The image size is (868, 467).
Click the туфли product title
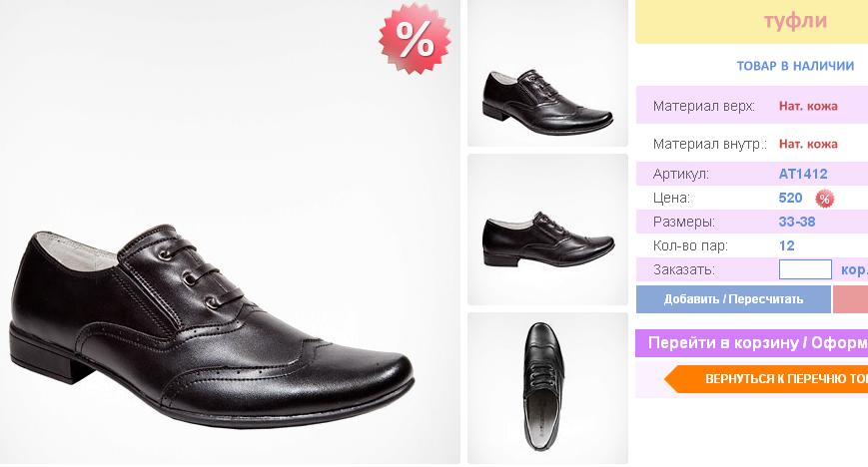coord(795,21)
